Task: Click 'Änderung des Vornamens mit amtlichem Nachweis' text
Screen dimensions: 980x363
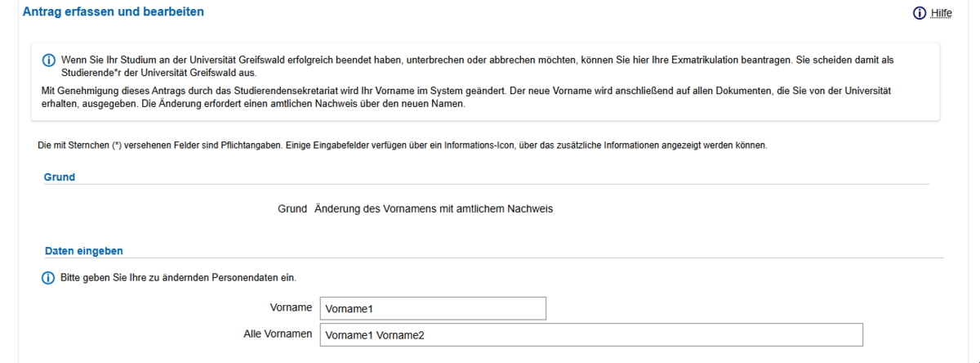Action: (434, 209)
